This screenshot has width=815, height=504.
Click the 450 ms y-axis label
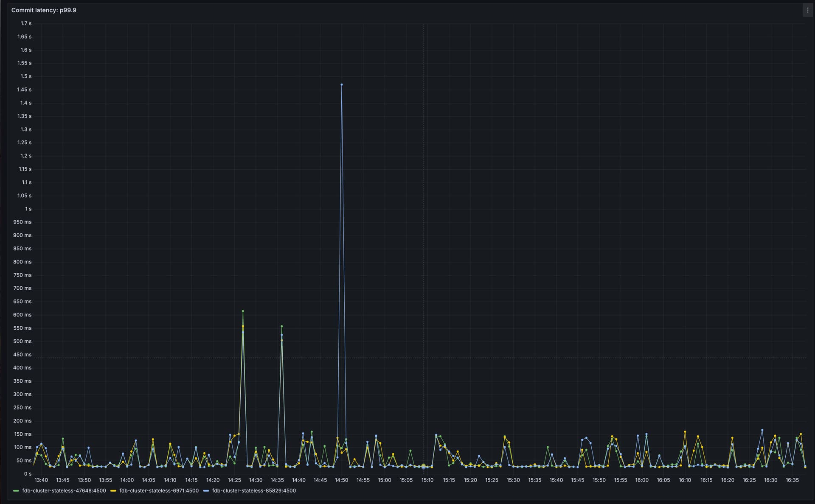[22, 355]
